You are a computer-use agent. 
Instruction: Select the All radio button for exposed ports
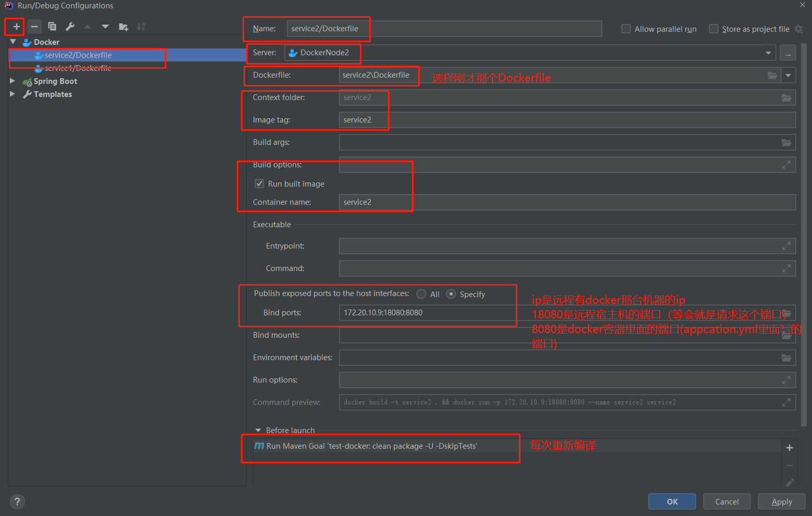421,294
